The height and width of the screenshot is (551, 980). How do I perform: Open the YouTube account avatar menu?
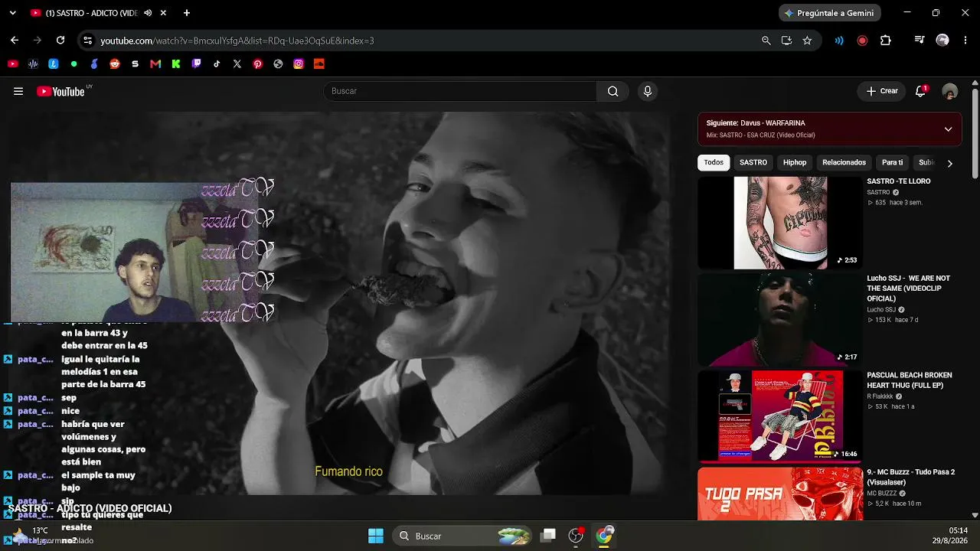coord(950,91)
